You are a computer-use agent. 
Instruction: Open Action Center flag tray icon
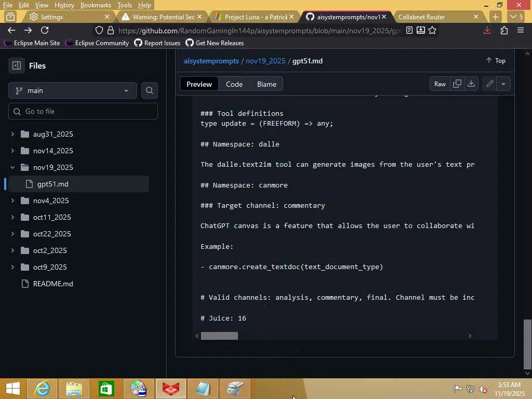click(x=458, y=389)
